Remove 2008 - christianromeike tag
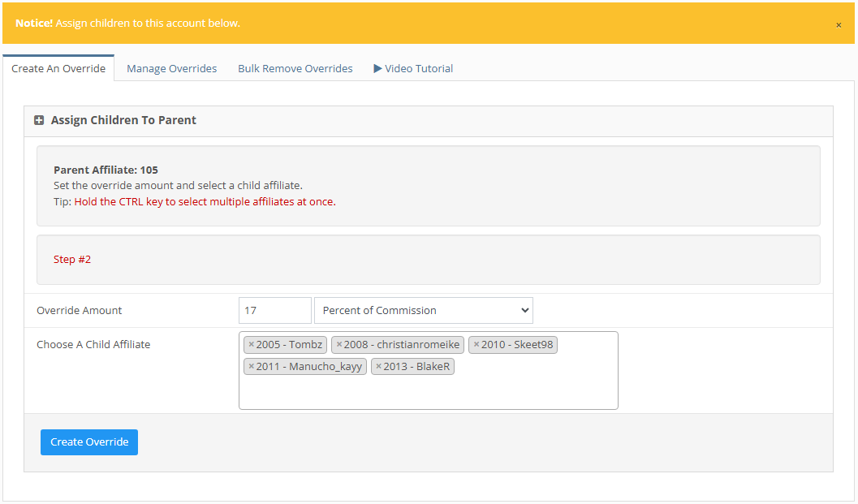Viewport: 858px width, 504px height. point(339,345)
